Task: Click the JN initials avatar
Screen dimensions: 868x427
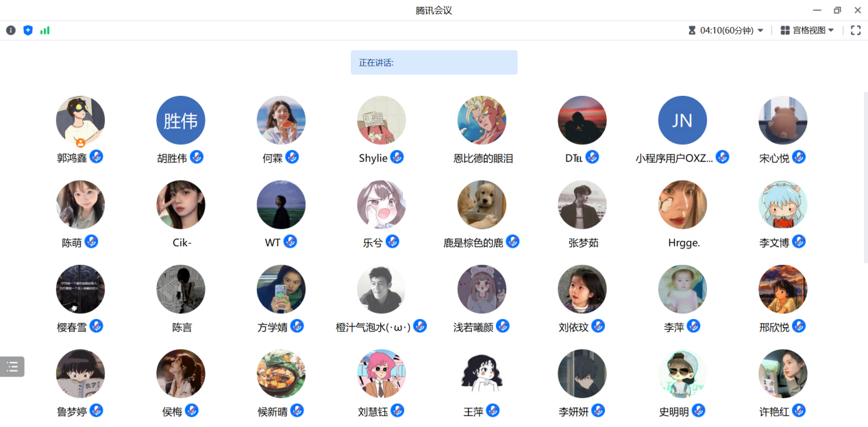Action: coord(682,120)
